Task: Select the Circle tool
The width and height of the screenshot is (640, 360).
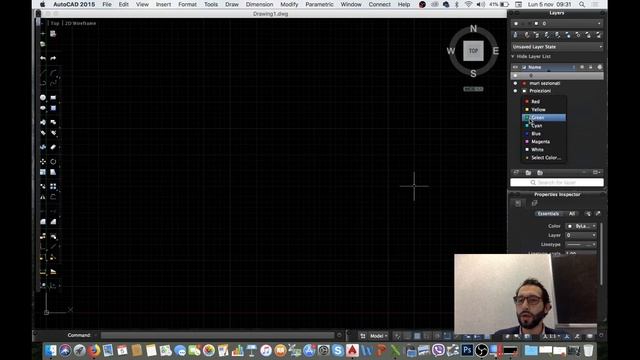Action: [43, 98]
